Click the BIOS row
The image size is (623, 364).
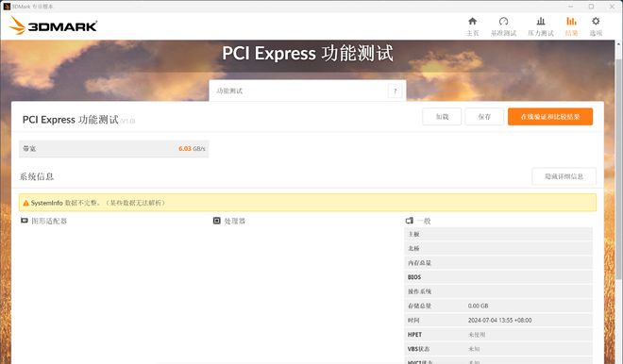pos(498,277)
